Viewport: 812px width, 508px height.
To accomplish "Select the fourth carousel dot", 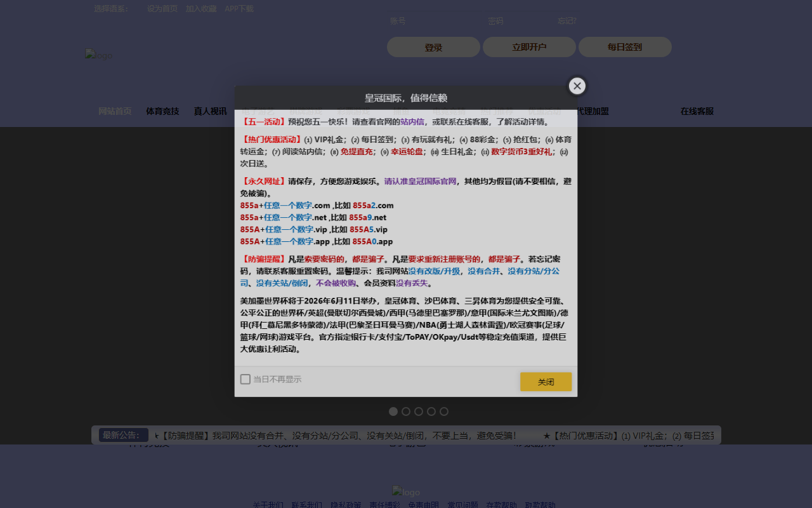I will pos(431,411).
